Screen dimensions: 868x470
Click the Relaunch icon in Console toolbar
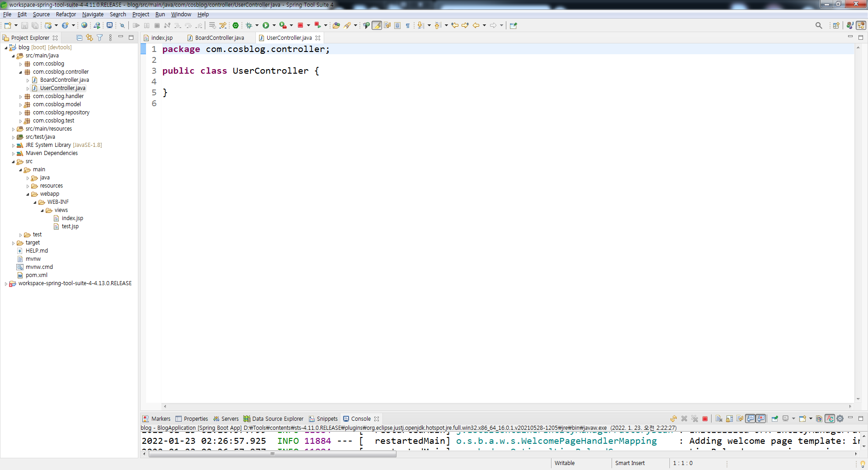pos(674,418)
